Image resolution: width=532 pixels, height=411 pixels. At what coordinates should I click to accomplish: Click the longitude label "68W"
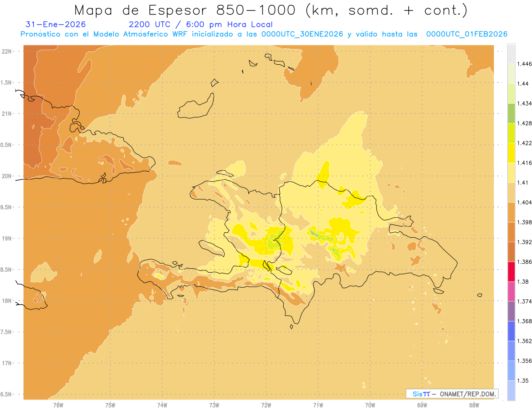pos(474,406)
